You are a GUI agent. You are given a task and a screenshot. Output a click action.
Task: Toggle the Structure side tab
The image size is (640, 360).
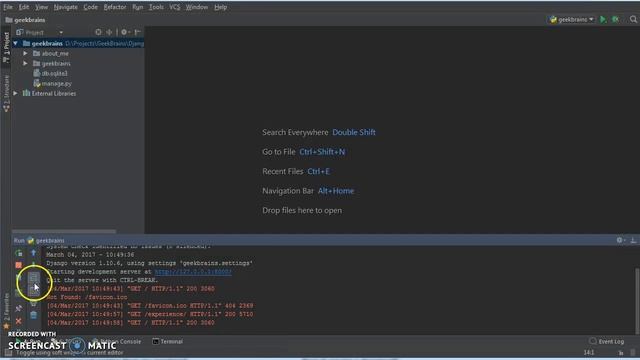[x=6, y=93]
